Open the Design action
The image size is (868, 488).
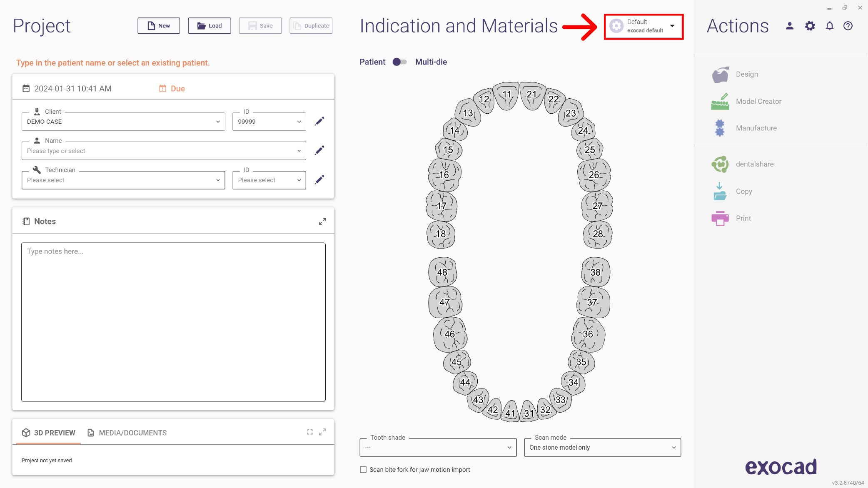coord(735,75)
